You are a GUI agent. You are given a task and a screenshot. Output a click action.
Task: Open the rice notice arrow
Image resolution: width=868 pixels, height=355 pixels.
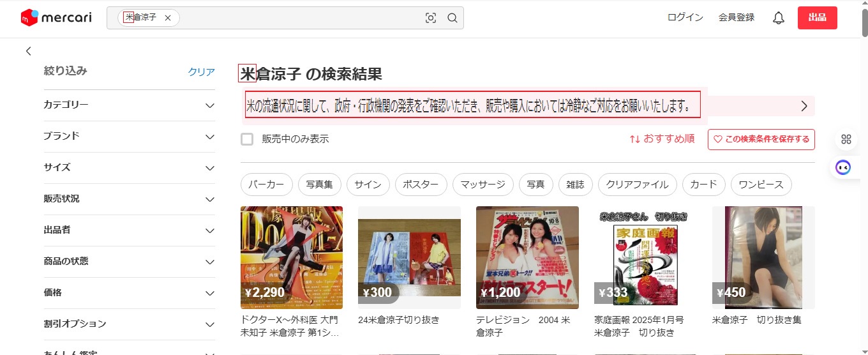(804, 106)
